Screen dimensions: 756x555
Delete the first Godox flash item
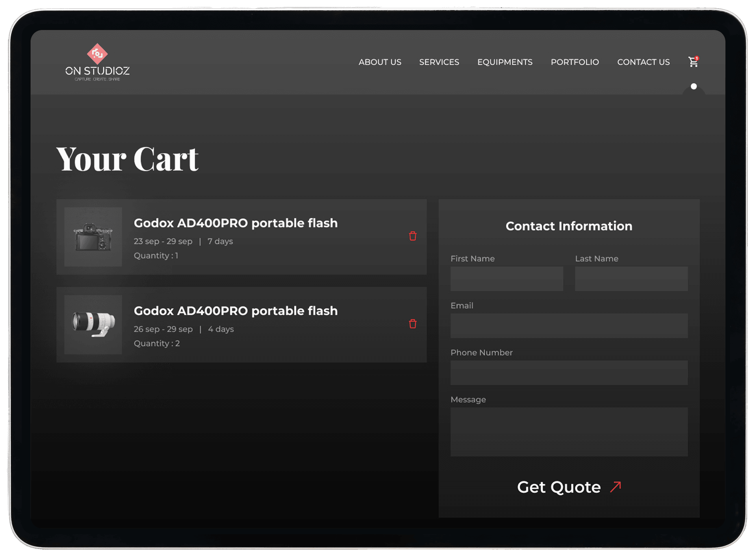tap(412, 236)
